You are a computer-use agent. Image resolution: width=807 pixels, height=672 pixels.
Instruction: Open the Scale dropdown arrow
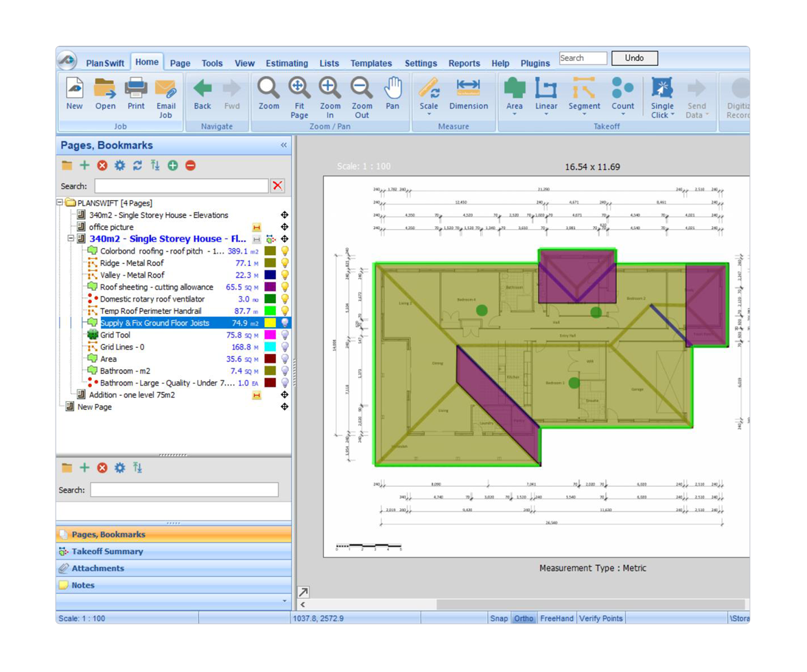click(429, 114)
